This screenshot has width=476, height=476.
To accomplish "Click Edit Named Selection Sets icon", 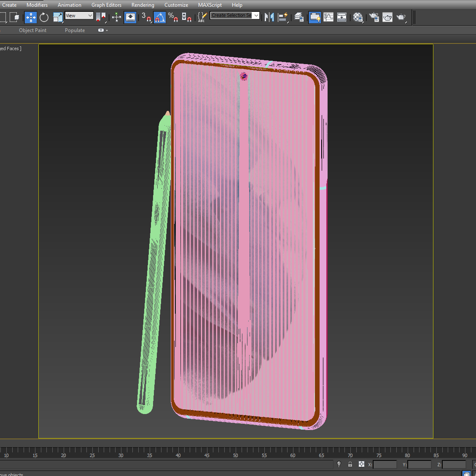I will pyautogui.click(x=202, y=17).
